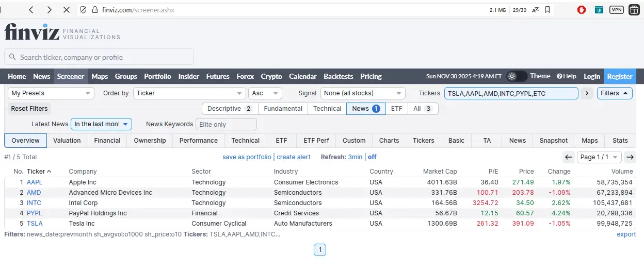
Task: Submit tickers with the arrow button
Action: tap(586, 93)
